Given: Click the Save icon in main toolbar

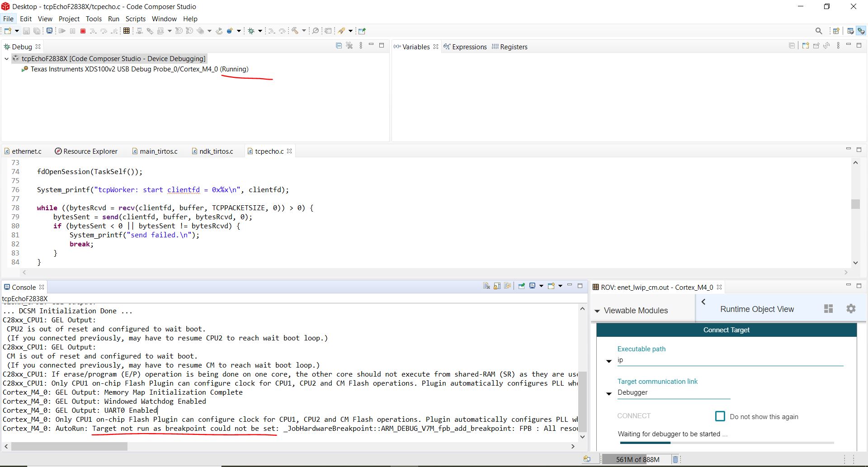Looking at the screenshot, I should [26, 31].
